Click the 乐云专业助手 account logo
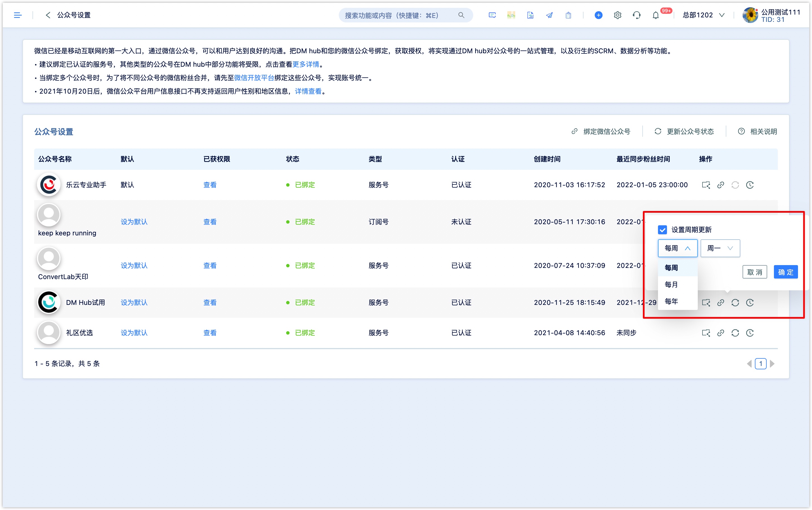The width and height of the screenshot is (812, 510). coord(48,185)
